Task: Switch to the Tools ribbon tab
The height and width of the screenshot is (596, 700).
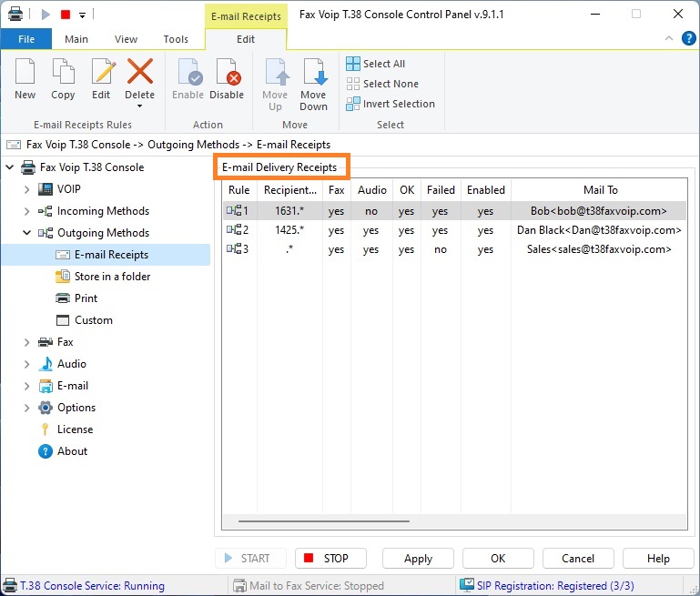Action: [176, 39]
